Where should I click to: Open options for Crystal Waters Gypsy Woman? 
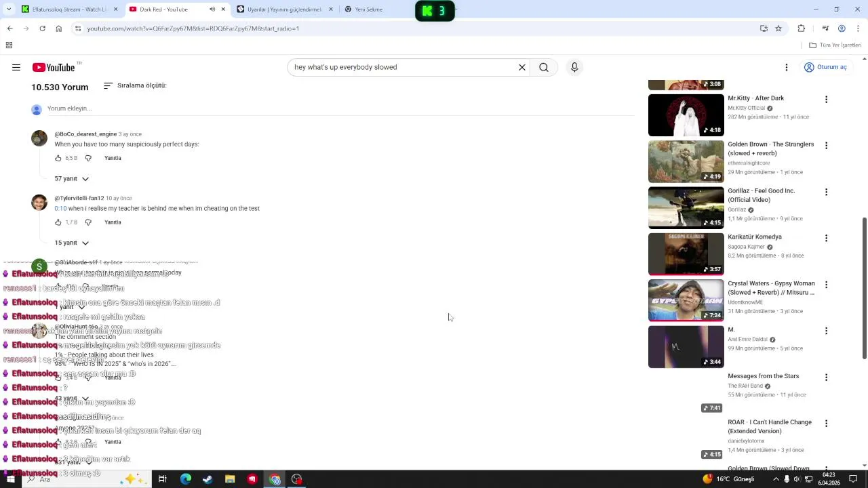(x=826, y=285)
